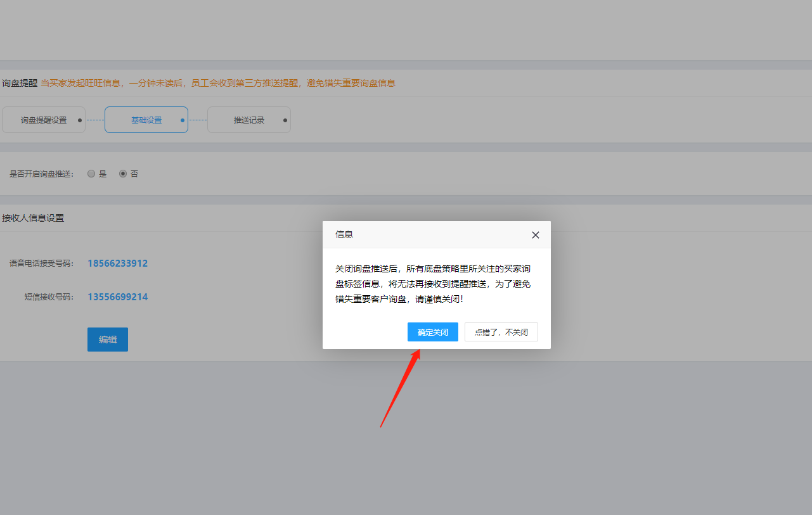812x515 pixels.
Task: Click SMS number 13556699214
Action: (118, 297)
